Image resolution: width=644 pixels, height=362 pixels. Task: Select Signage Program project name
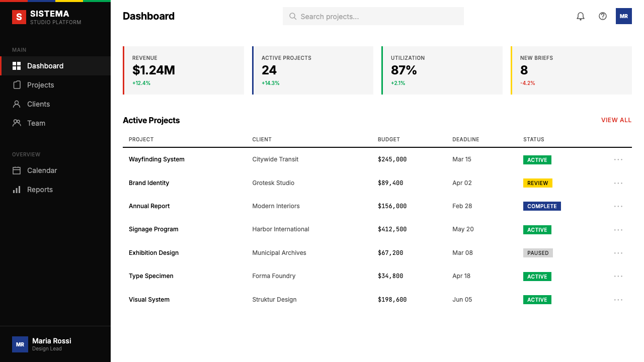pyautogui.click(x=153, y=229)
